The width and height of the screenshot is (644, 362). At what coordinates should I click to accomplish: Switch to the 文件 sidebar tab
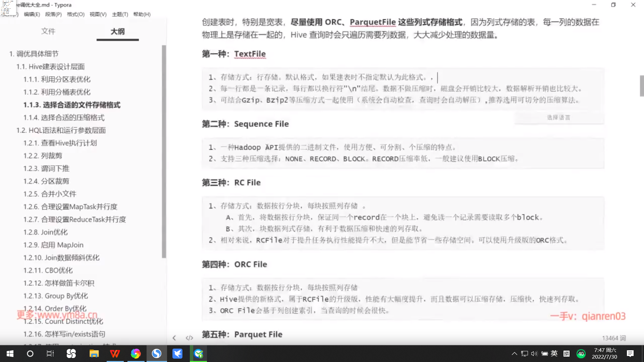pos(48,31)
